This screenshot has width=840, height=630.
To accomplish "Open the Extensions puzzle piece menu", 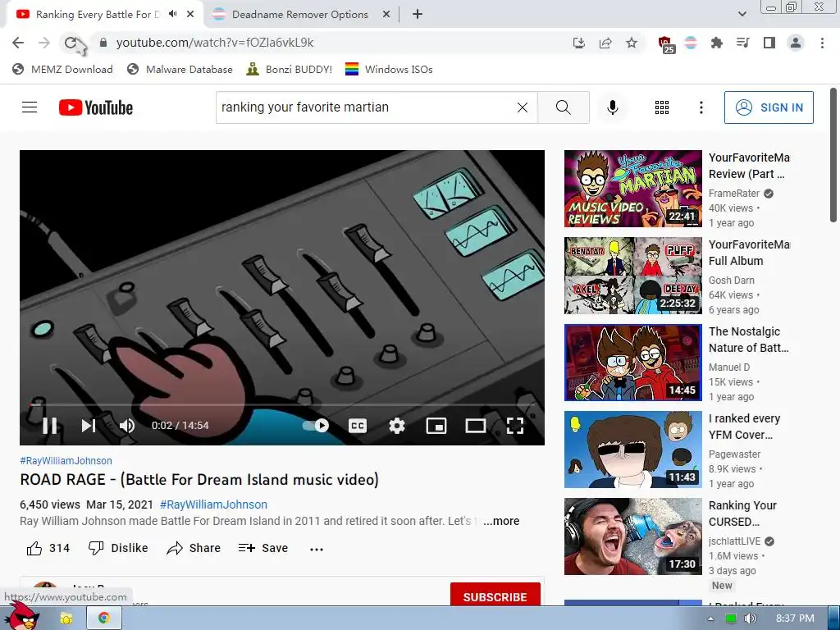I will pyautogui.click(x=716, y=43).
